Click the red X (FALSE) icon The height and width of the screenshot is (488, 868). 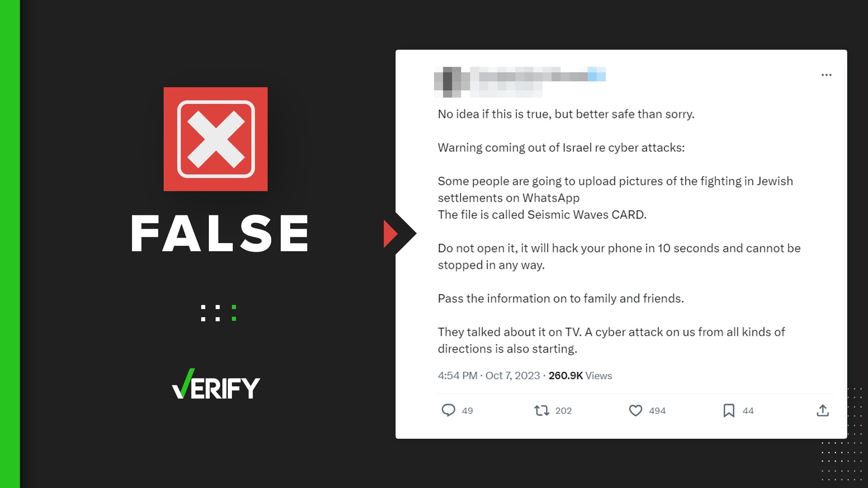point(216,139)
